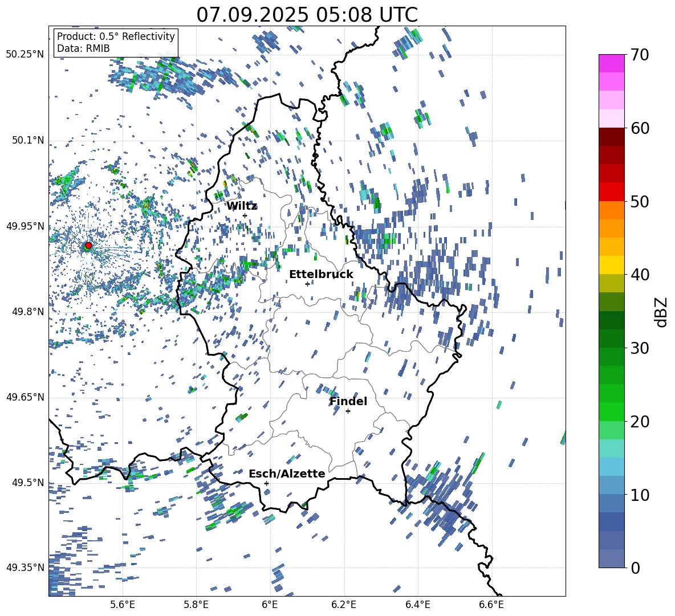Click the yellow colorbar swatch near 40
Image resolution: width=675 pixels, height=616 pixels.
[x=611, y=265]
